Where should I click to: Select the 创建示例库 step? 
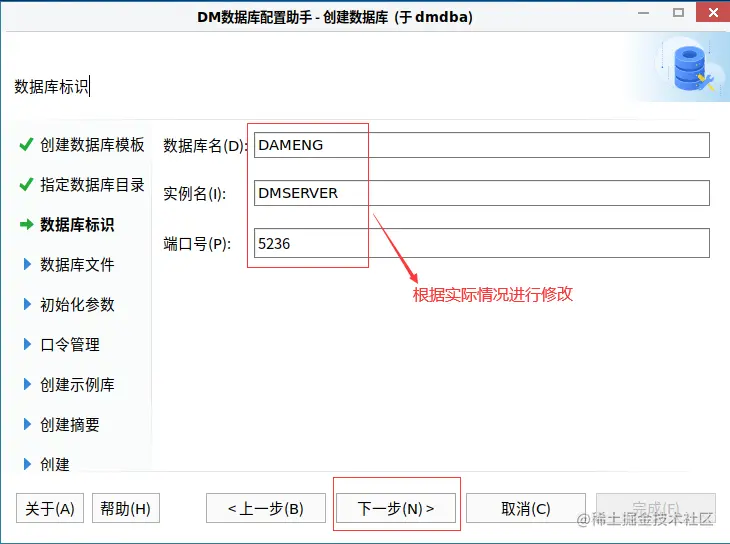point(77,385)
